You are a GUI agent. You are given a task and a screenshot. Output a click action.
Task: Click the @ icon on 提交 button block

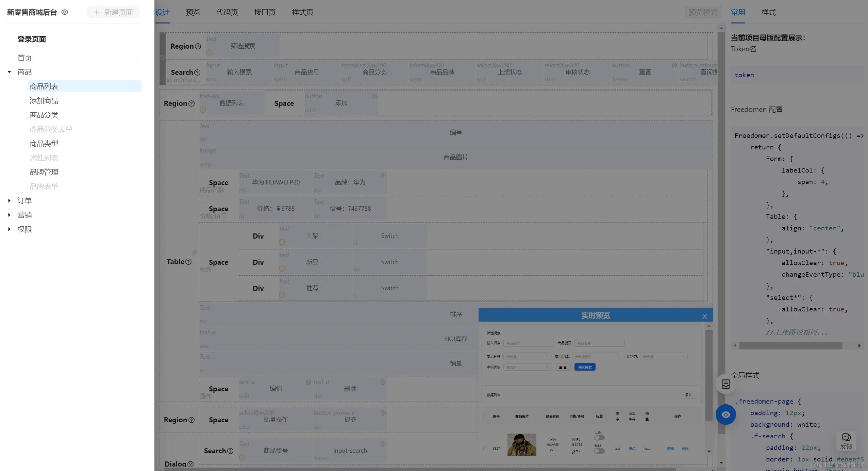(x=383, y=413)
